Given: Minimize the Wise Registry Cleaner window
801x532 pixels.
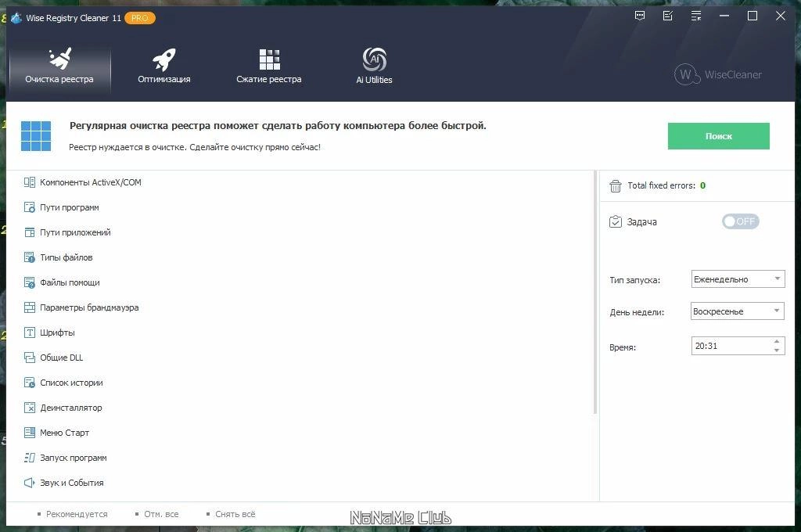Looking at the screenshot, I should pyautogui.click(x=724, y=16).
